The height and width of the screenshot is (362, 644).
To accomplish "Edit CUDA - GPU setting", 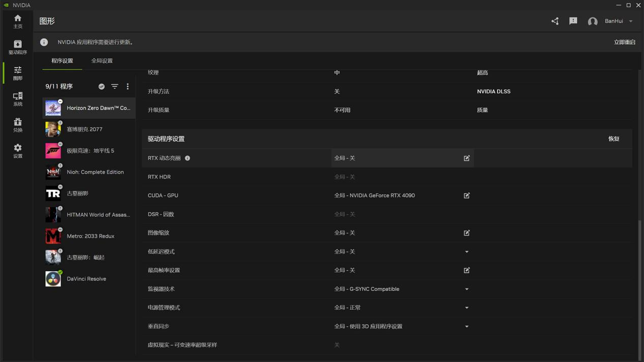I will 467,195.
